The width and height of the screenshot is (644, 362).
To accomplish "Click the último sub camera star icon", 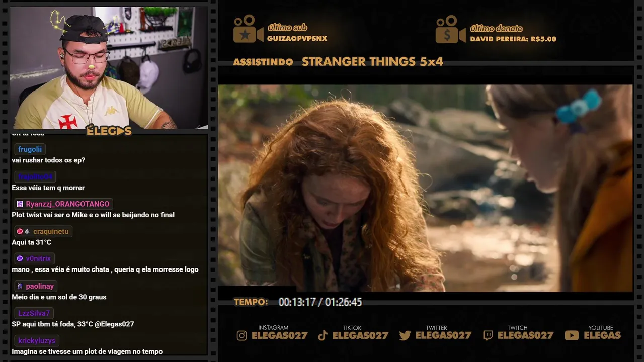I will coord(248,29).
